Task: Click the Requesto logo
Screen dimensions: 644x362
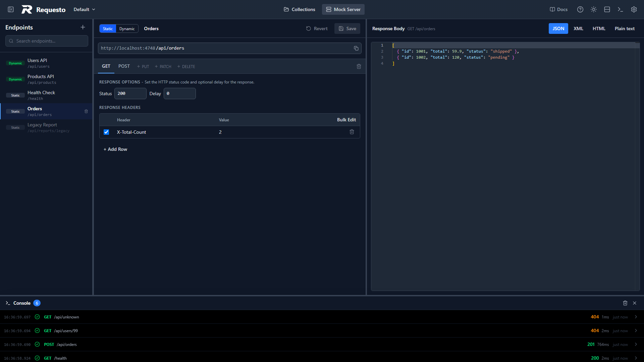Action: (44, 9)
